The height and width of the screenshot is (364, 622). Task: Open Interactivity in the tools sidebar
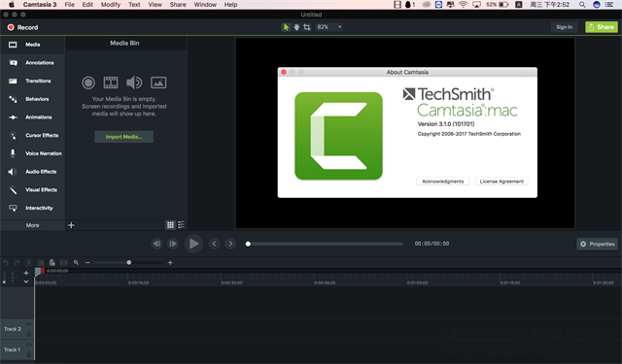tap(32, 208)
